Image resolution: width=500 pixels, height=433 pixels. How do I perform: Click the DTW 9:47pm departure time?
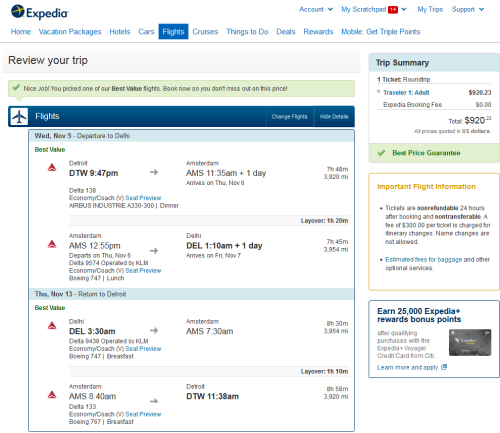pos(93,173)
